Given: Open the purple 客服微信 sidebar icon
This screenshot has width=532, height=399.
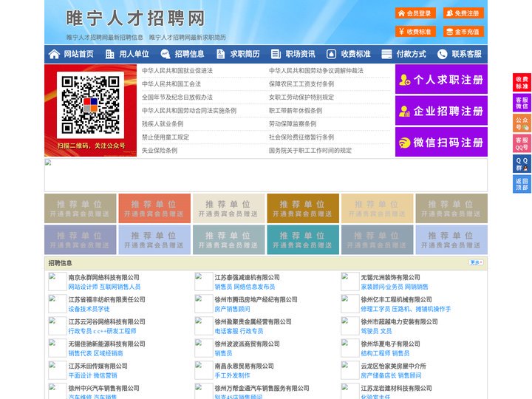Looking at the screenshot, I should (x=522, y=103).
